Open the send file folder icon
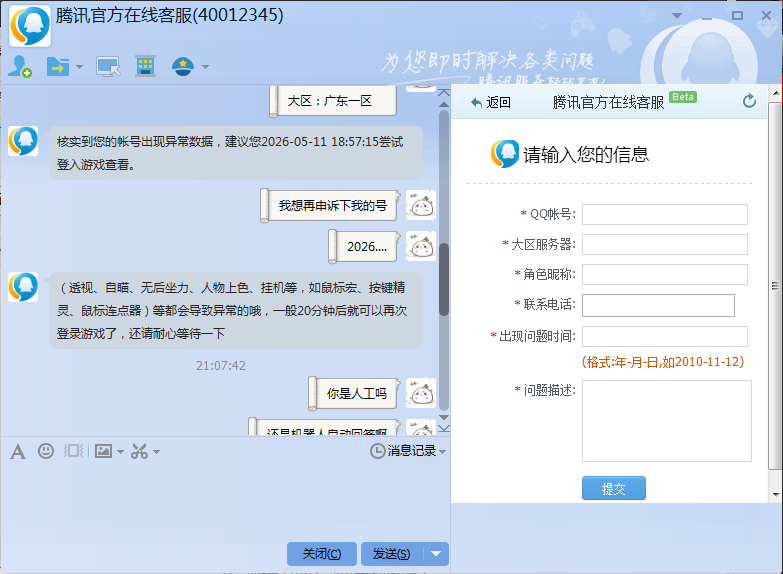Viewport: 783px width, 574px height. tap(58, 66)
